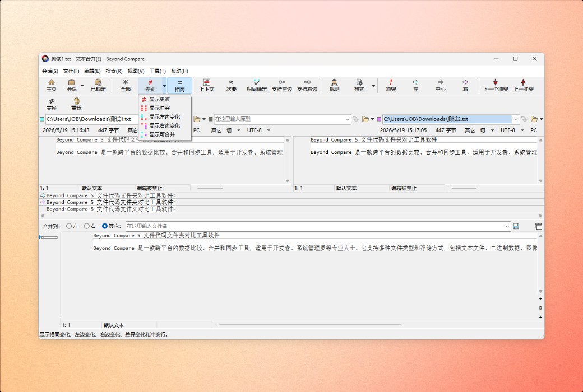
Task: Open the 会话 briefcase toolbar icon
Action: 71,85
